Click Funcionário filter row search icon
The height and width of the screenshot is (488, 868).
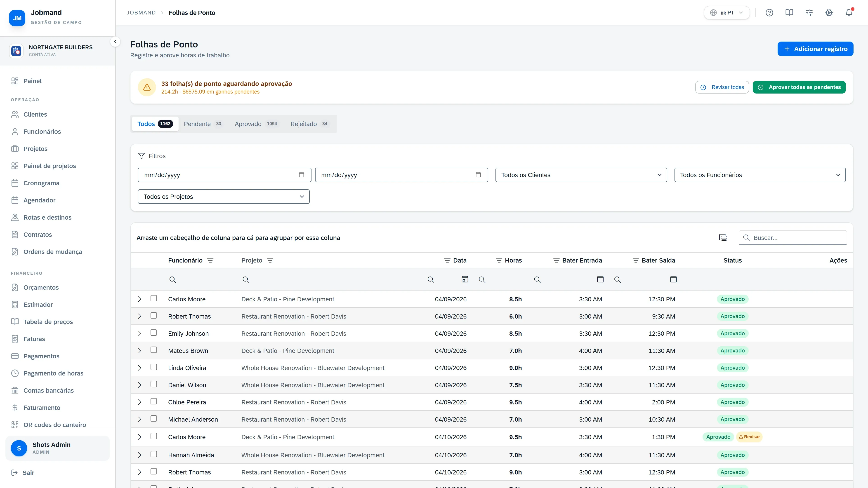pyautogui.click(x=172, y=279)
